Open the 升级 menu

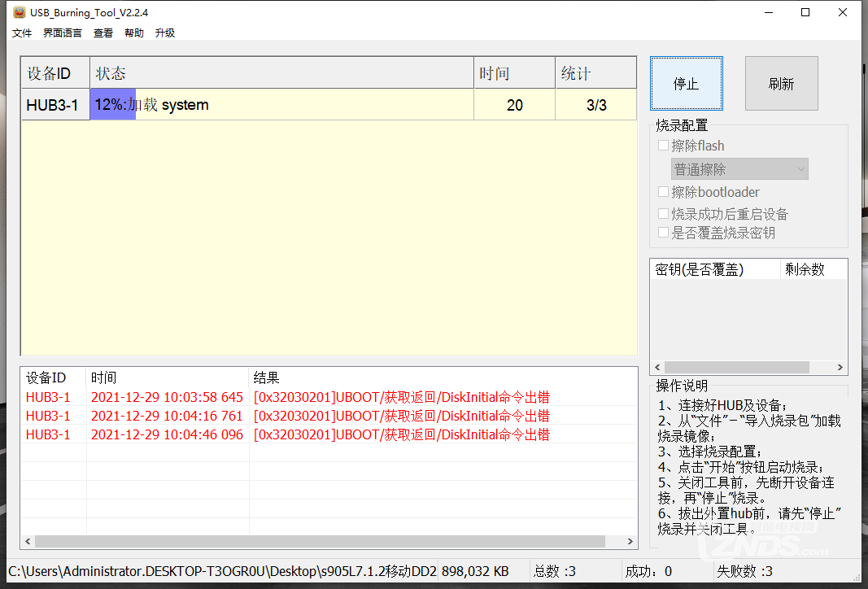pyautogui.click(x=164, y=33)
